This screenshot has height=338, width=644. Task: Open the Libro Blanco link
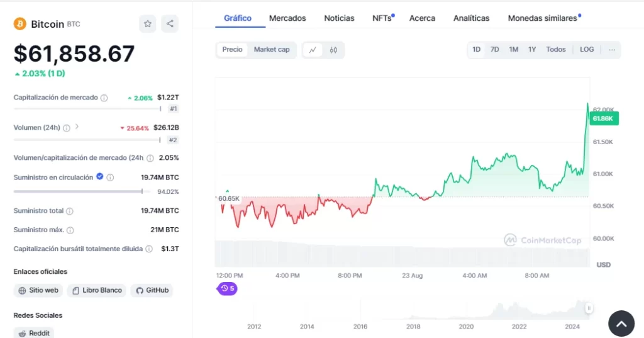[97, 290]
